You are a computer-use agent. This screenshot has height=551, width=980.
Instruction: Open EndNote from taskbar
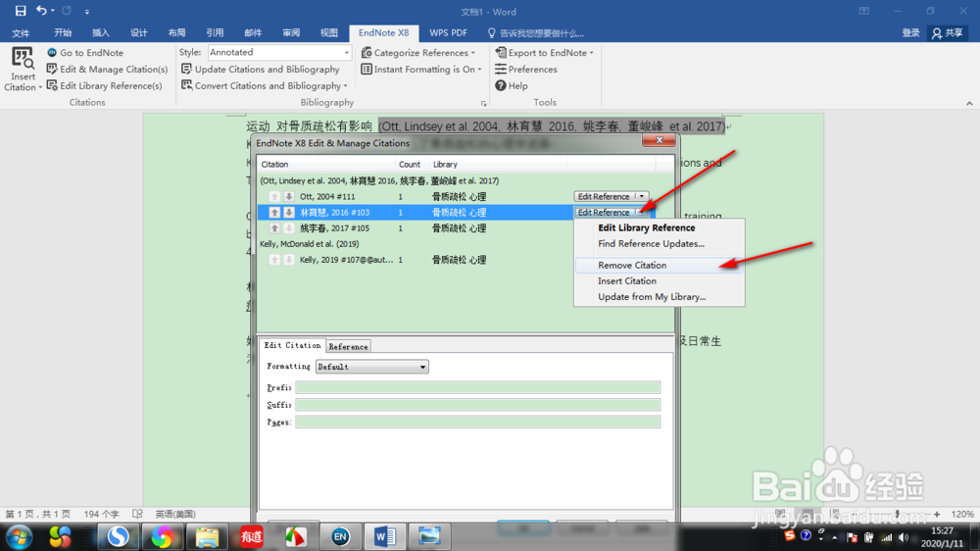tap(340, 536)
